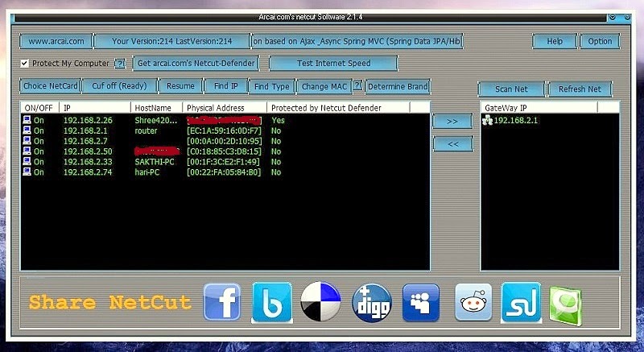Click the GateWay IP column header
Screen dimensions: 644x352
click(x=539, y=108)
